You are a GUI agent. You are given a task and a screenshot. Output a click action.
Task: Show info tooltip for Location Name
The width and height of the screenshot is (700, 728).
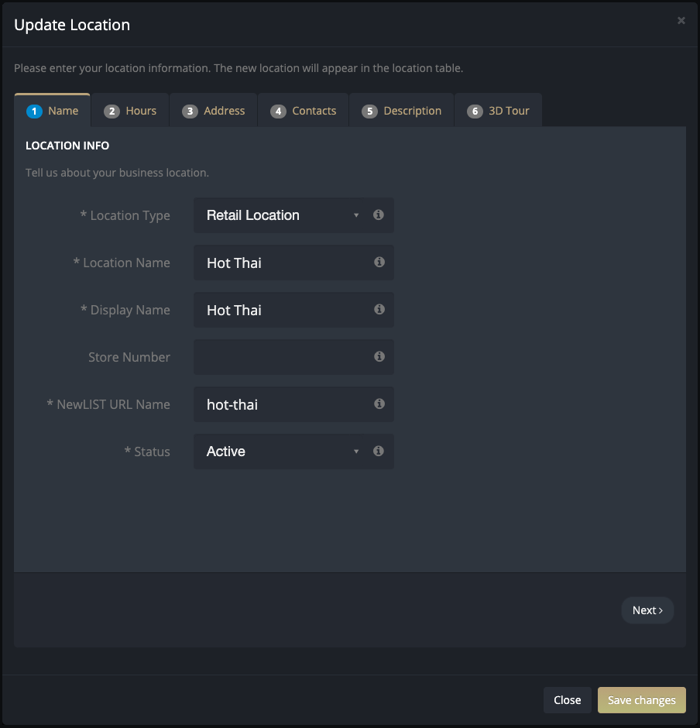tap(379, 263)
